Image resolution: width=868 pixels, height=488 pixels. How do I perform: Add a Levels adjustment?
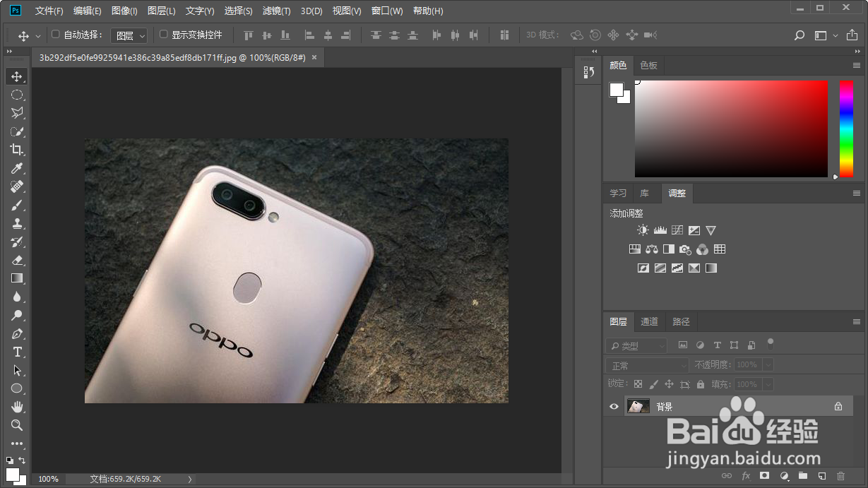coord(660,230)
